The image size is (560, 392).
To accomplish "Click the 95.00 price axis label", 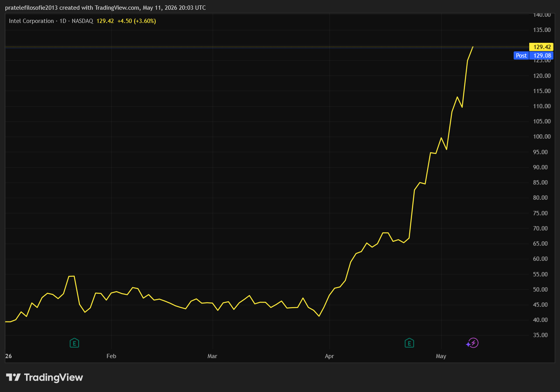I will pyautogui.click(x=540, y=152).
